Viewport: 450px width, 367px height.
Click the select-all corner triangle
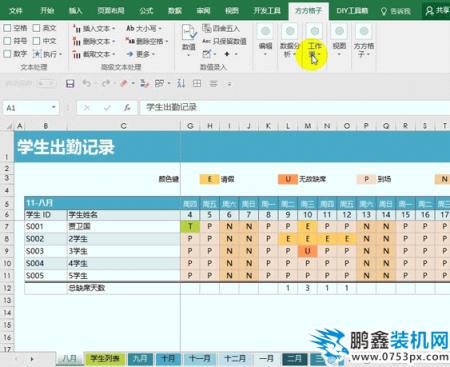[9, 126]
